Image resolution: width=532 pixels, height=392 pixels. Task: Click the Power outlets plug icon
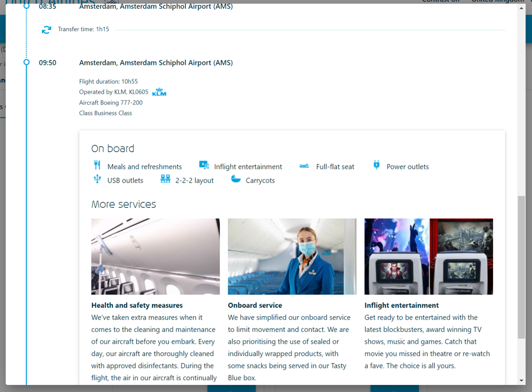[x=376, y=165]
